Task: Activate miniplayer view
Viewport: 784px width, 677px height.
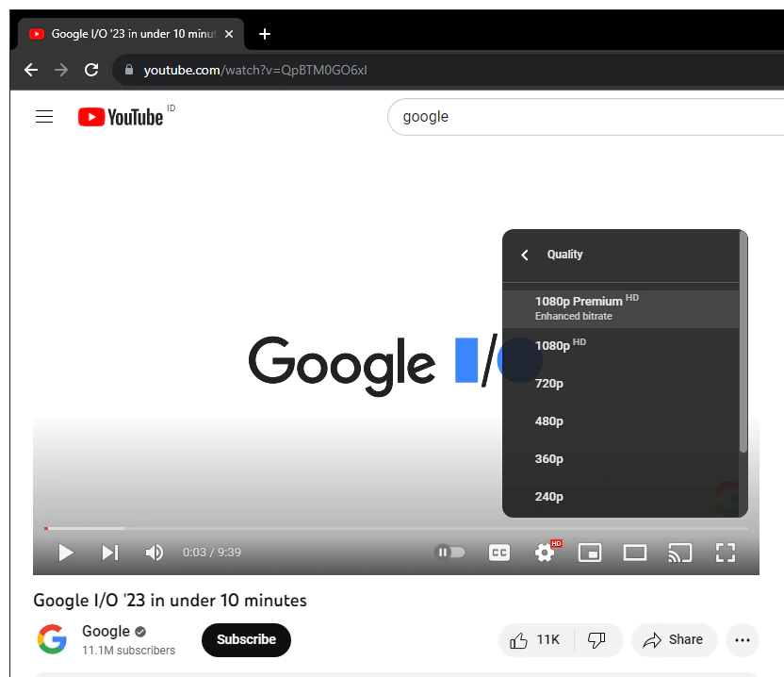Action: tap(590, 553)
